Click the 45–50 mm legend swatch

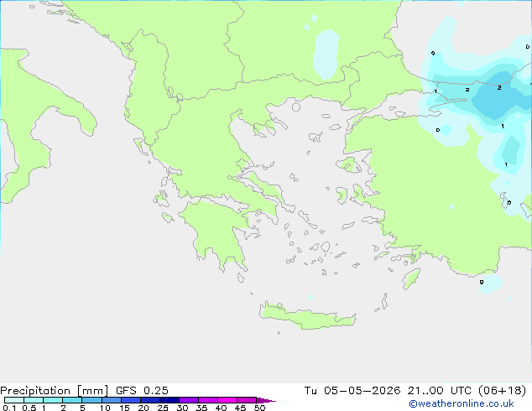[247, 400]
